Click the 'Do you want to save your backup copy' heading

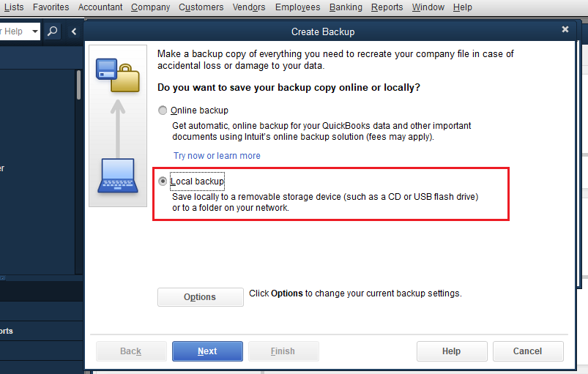pos(289,88)
